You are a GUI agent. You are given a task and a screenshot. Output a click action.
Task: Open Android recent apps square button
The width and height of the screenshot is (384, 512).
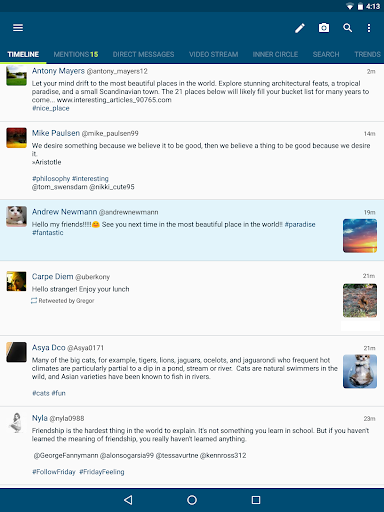point(256,500)
